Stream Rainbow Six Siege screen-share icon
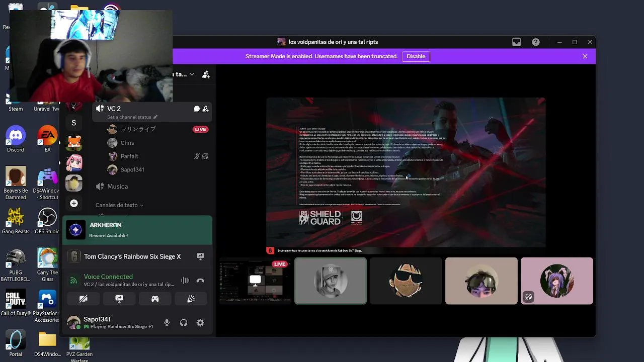644x362 pixels. [200, 256]
